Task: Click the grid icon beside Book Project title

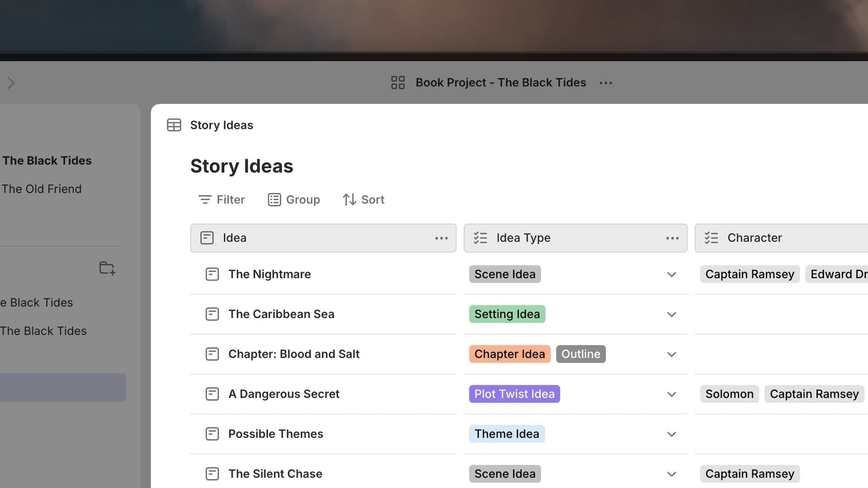Action: coord(397,83)
